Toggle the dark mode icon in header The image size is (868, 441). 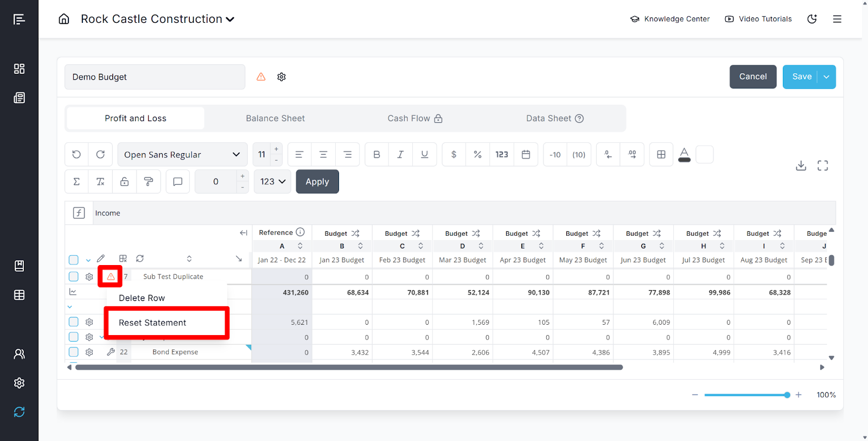812,19
